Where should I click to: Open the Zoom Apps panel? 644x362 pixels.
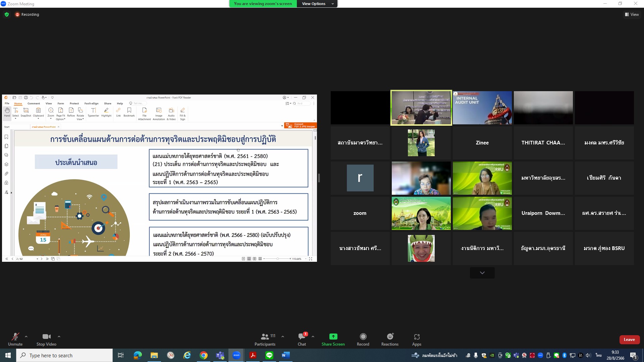click(x=417, y=339)
